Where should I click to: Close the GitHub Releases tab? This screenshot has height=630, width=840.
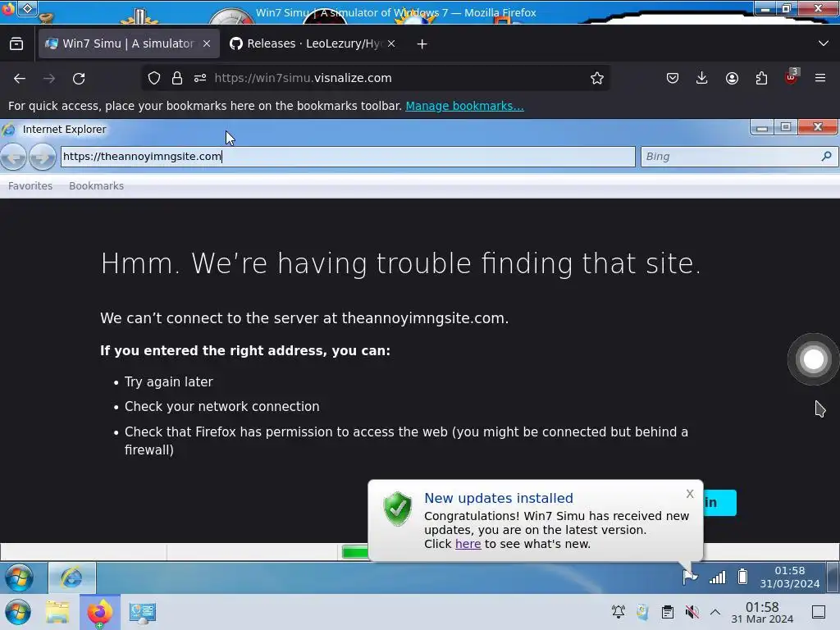click(x=391, y=43)
